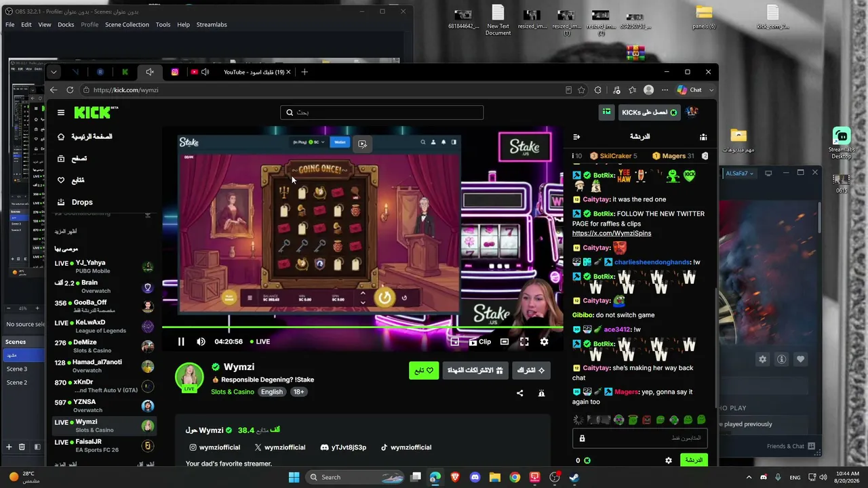Add a new scene in OBS
This screenshot has width=868, height=488.
pos(9,447)
